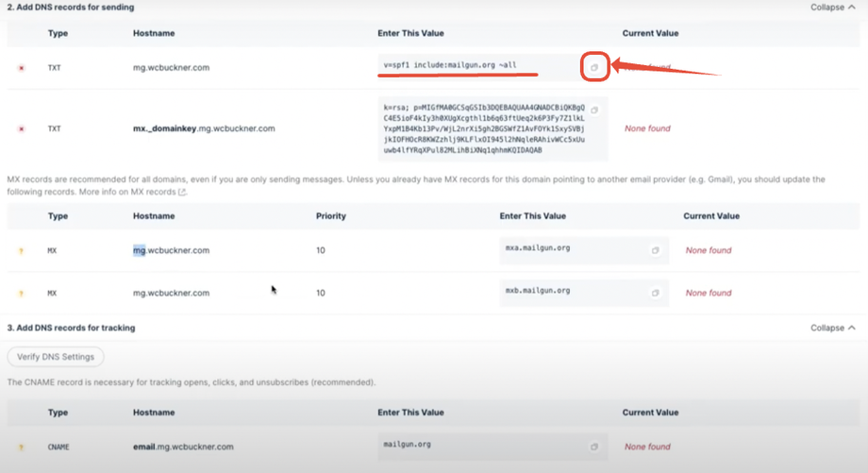Click the mx._domainkey.mg.wcbuckner.com hostname
The image size is (868, 473).
(x=204, y=128)
